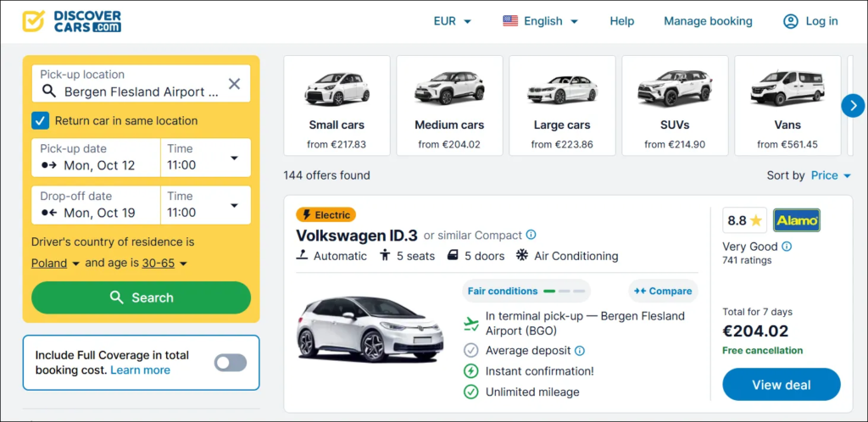This screenshot has height=422, width=868.
Task: Click the DiscoverCars.com logo
Action: tap(71, 21)
